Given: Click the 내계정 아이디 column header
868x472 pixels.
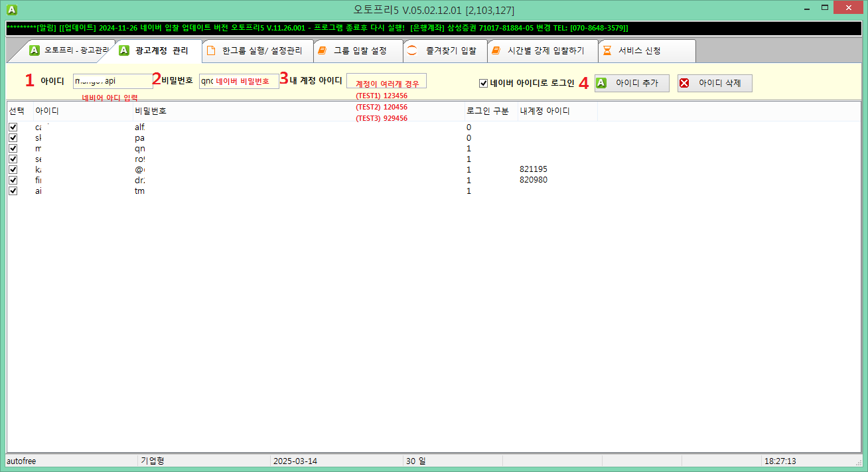Looking at the screenshot, I should (x=544, y=110).
